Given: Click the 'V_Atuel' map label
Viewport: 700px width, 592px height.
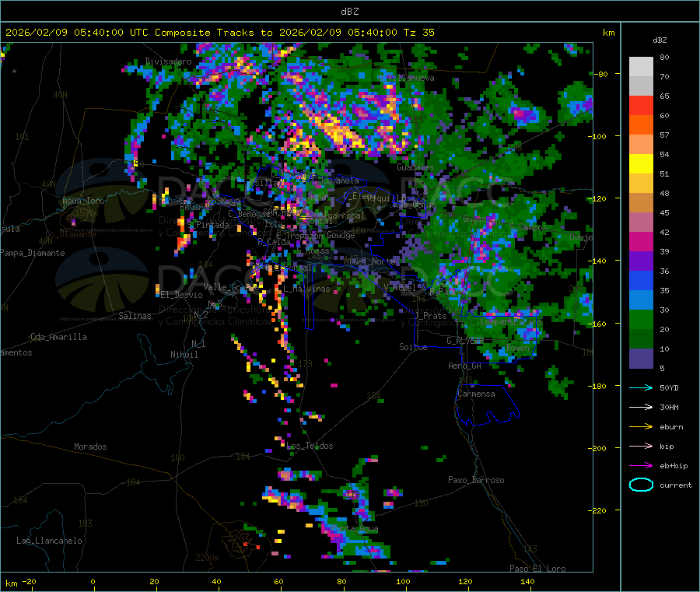Looking at the screenshot, I should pos(400,288).
